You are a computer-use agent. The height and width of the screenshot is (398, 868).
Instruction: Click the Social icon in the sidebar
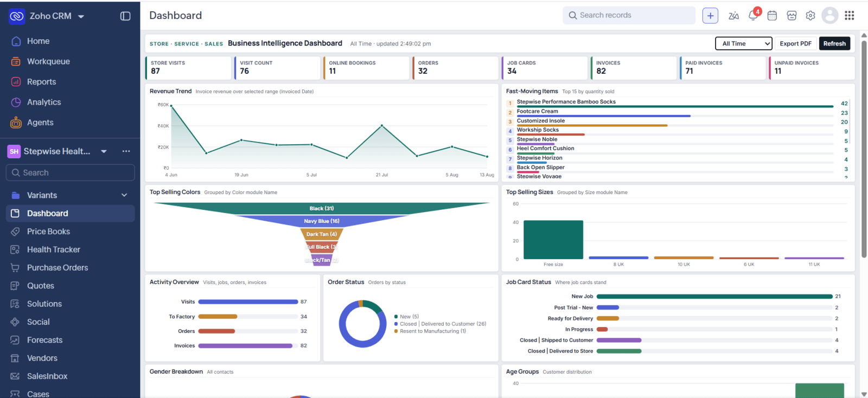15,322
